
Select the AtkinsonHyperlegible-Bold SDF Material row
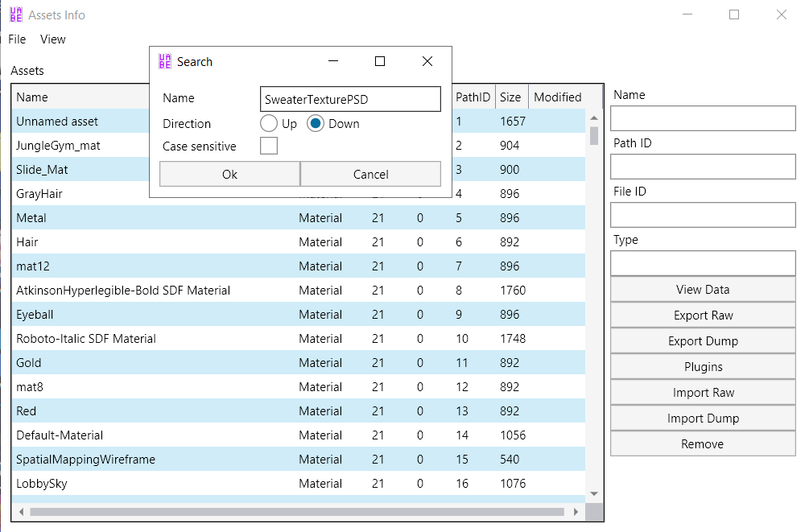click(x=123, y=291)
